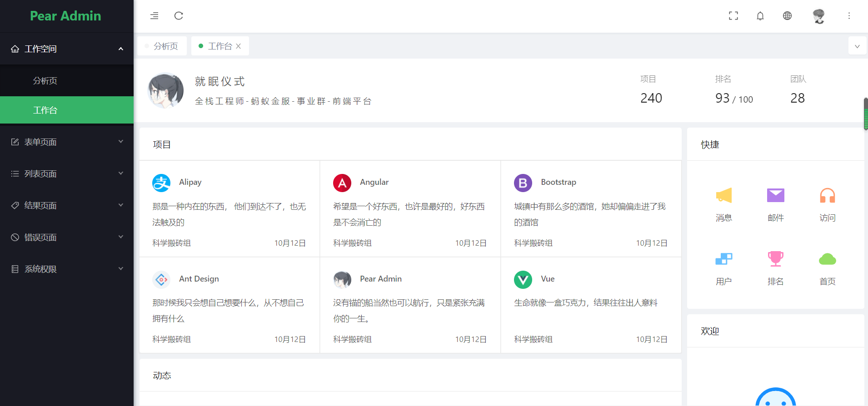Click the 项目 count 240
Image resolution: width=868 pixels, height=406 pixels.
coord(651,98)
